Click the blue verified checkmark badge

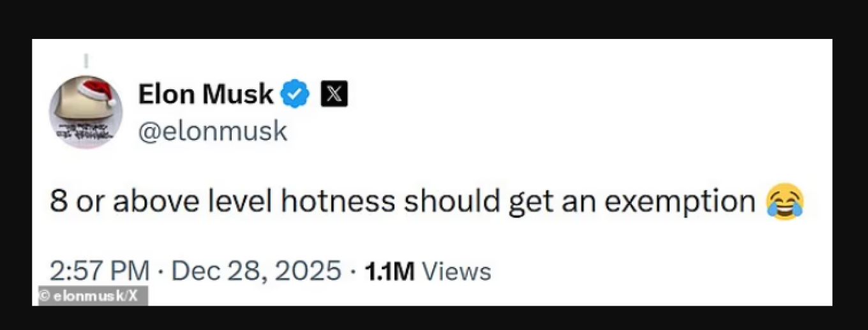pos(295,94)
